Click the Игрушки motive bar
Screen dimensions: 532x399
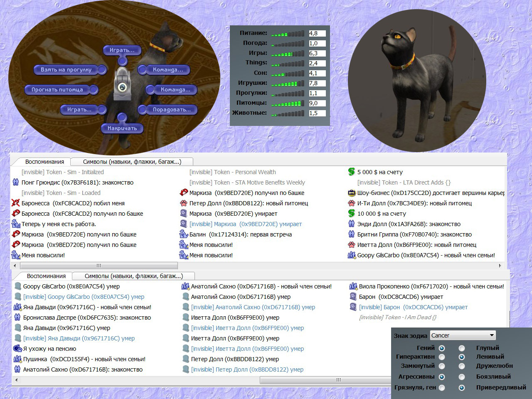pyautogui.click(x=288, y=83)
